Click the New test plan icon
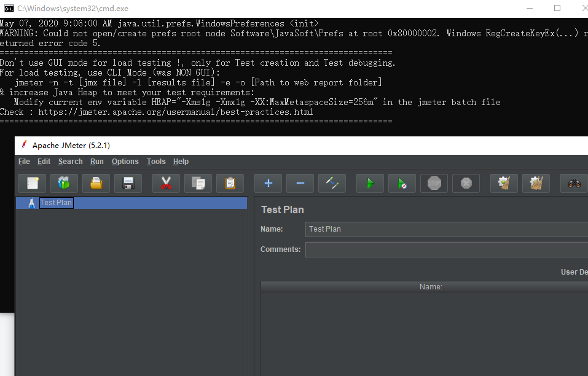The width and height of the screenshot is (588, 376). [x=32, y=183]
